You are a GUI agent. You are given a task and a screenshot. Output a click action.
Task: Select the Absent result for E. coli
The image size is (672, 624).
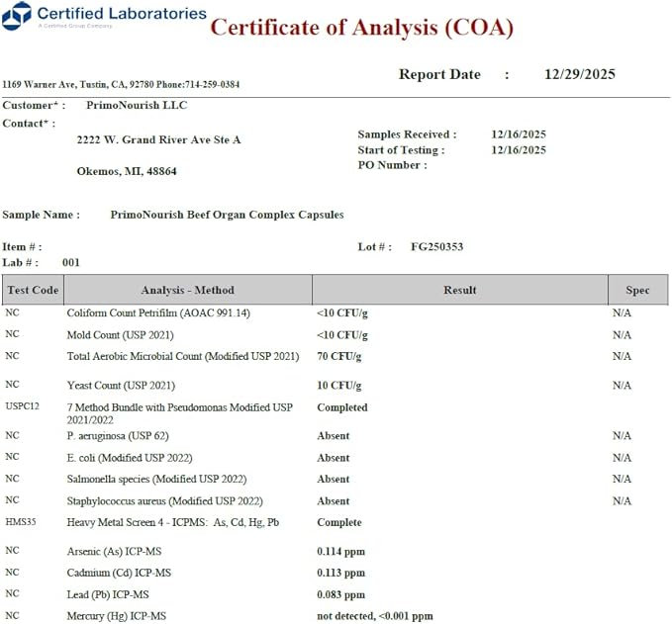[x=333, y=458]
